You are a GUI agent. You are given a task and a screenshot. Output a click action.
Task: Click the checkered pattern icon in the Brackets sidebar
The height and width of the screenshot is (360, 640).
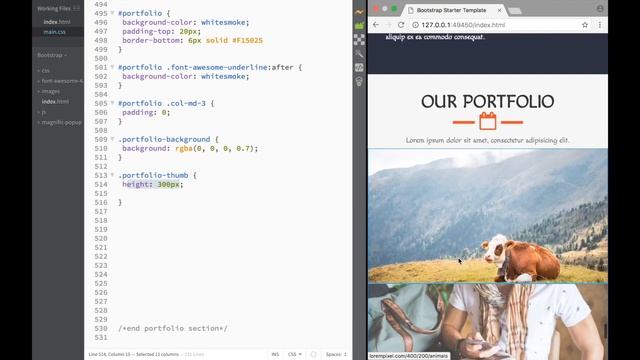pyautogui.click(x=359, y=40)
